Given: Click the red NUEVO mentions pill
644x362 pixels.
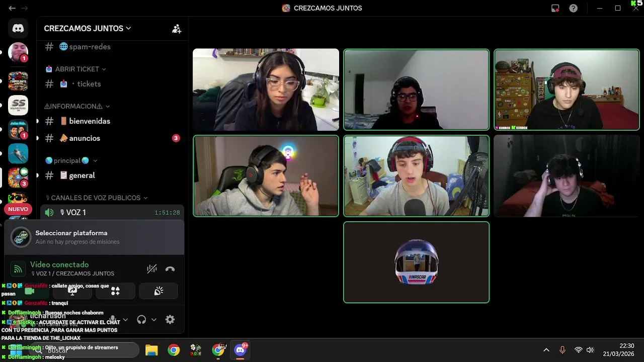Looking at the screenshot, I should point(18,209).
